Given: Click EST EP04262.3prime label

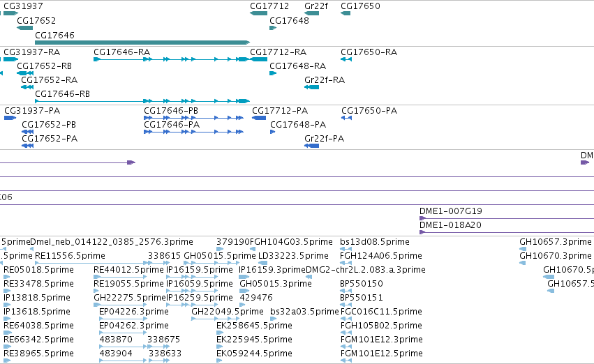Looking at the screenshot, I should (x=134, y=326).
